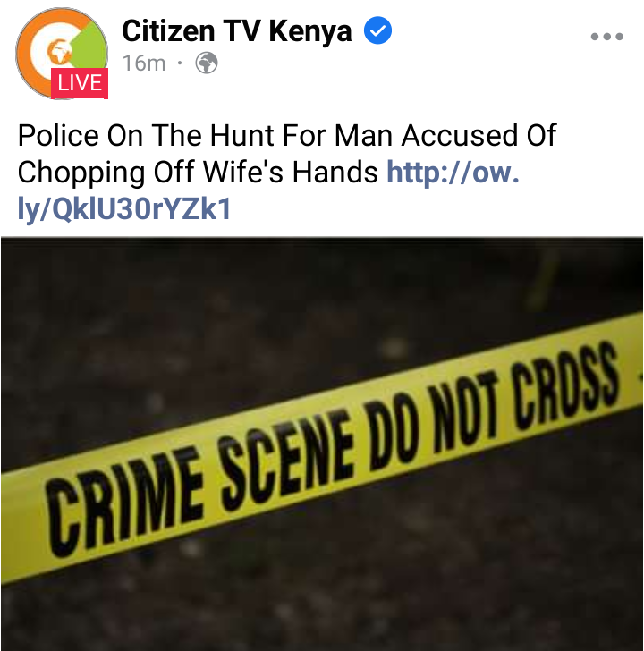Tap the red LIVE badge
644x651 pixels.
point(80,83)
